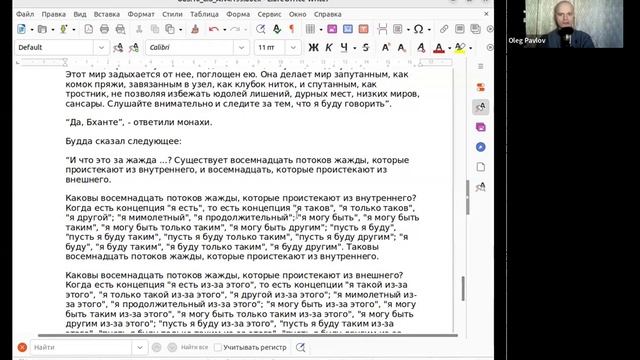640x360 pixels.
Task: Expand Calibri font name dropdown
Action: (241, 48)
